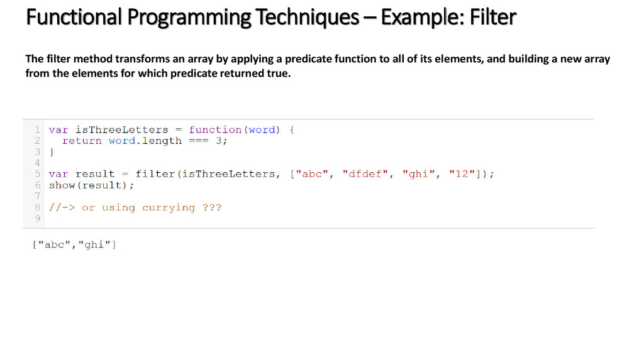The width and height of the screenshot is (644, 362).
Task: Click 'word.length' expression in the code
Action: pos(145,141)
